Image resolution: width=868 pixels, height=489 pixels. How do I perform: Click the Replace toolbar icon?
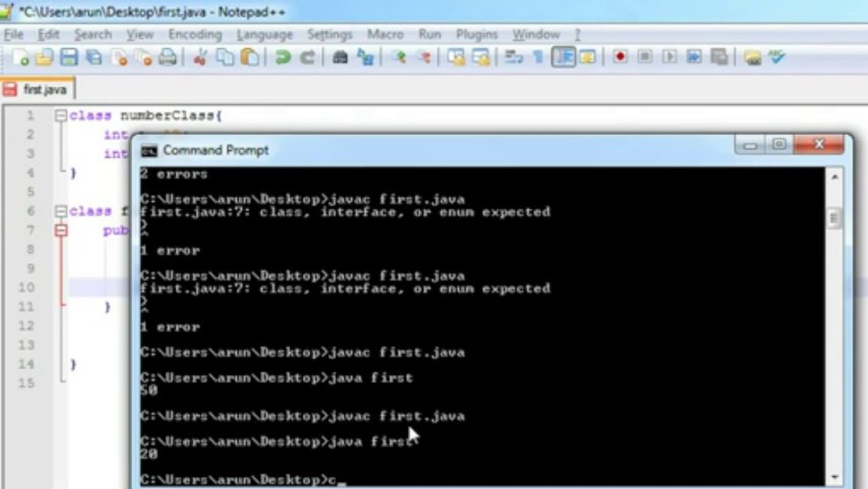pos(365,58)
